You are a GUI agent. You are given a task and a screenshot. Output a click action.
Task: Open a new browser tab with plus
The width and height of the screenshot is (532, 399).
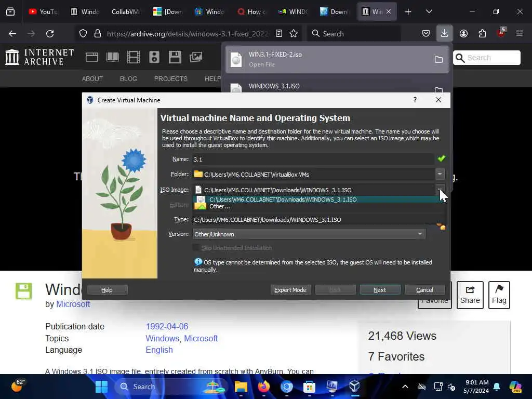(408, 11)
